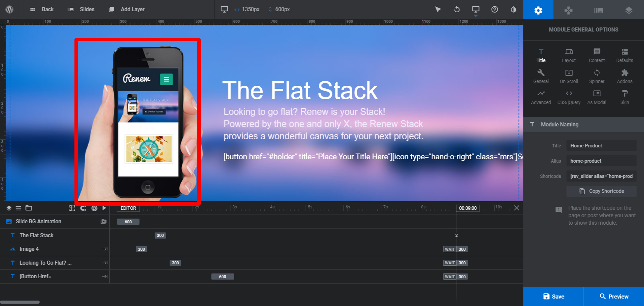Click the arrow icon on Looking To Go Flat? row
Image resolution: width=644 pixels, height=306 pixels.
coord(105,263)
